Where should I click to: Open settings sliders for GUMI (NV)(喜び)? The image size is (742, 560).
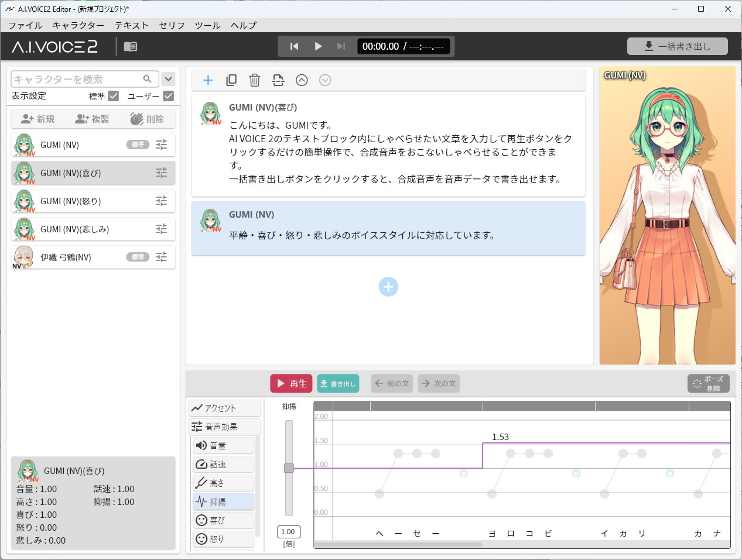pyautogui.click(x=162, y=173)
